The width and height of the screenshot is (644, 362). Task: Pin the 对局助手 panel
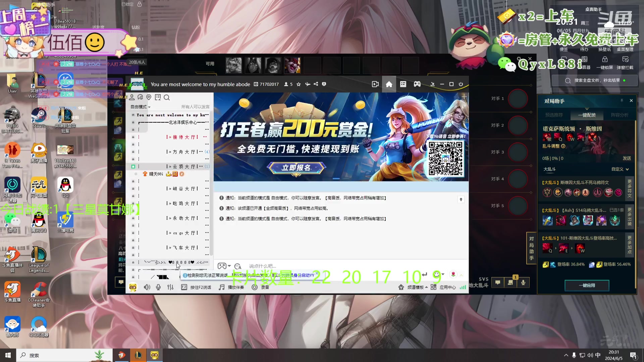point(622,101)
